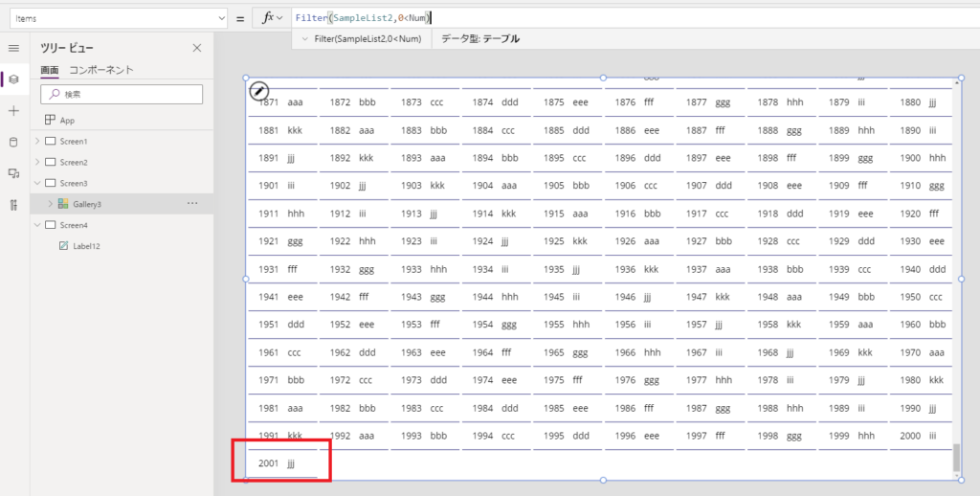Expand Gallery3 node in tree
980x496 pixels.
click(x=50, y=204)
